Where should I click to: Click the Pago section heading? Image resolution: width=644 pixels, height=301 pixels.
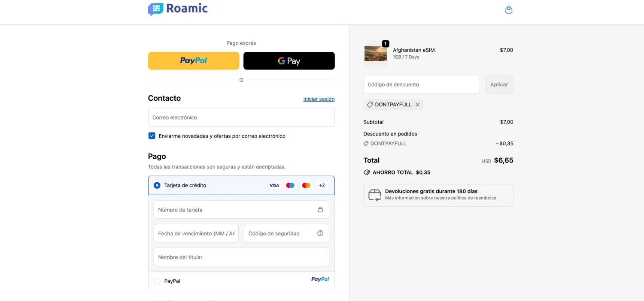coord(157,156)
